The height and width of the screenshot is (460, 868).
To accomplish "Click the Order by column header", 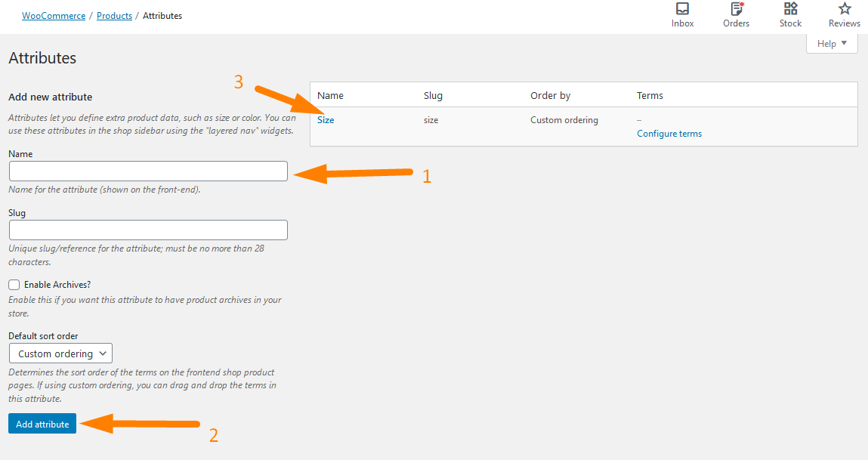I will click(550, 95).
